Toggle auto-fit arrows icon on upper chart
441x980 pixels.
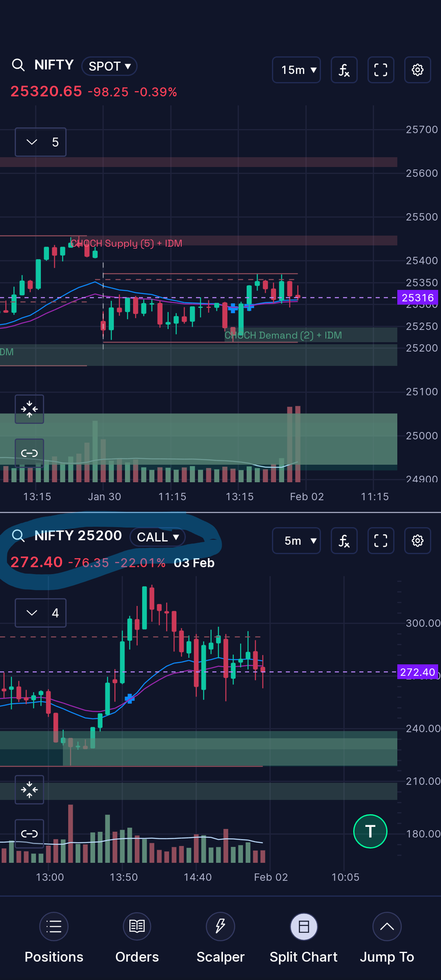click(x=29, y=409)
